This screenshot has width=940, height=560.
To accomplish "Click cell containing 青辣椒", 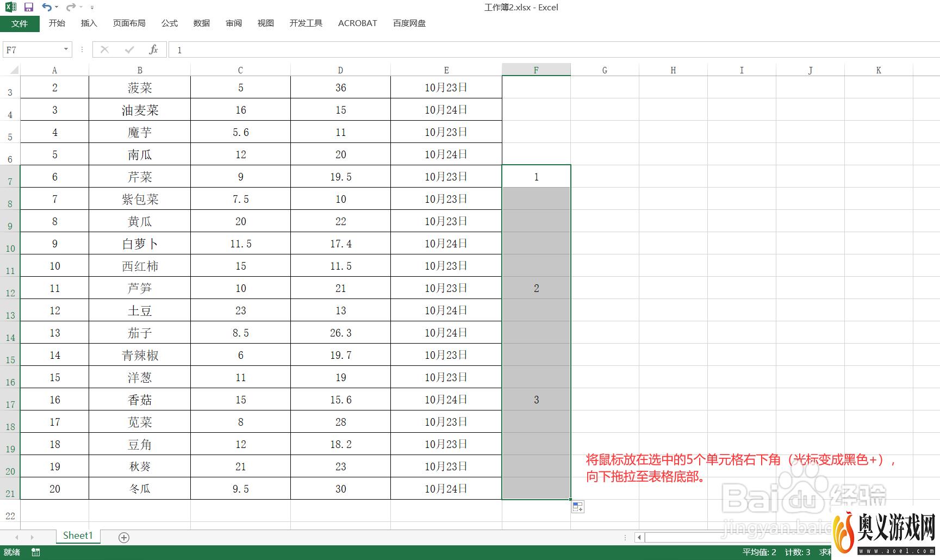I will pyautogui.click(x=140, y=355).
